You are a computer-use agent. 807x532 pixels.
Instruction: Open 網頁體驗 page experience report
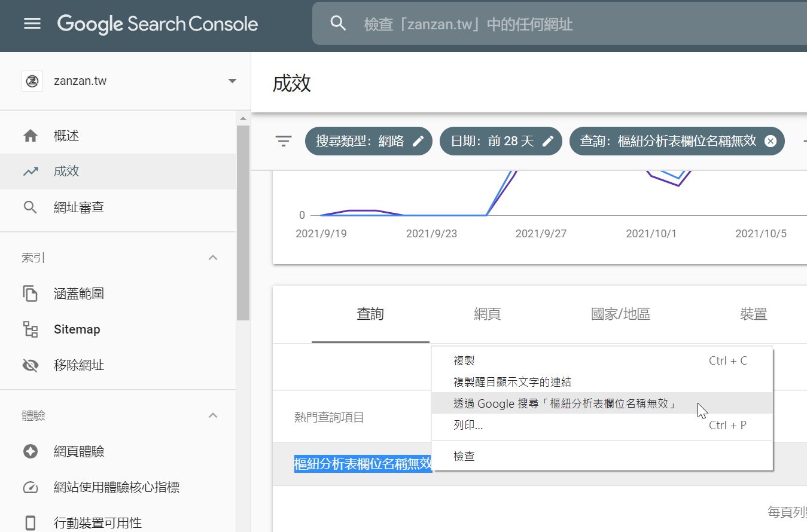coord(118,451)
